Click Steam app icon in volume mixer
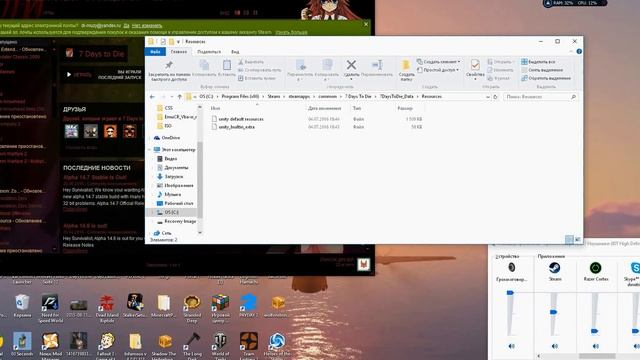Viewport: 640px width, 360px height. [x=554, y=268]
